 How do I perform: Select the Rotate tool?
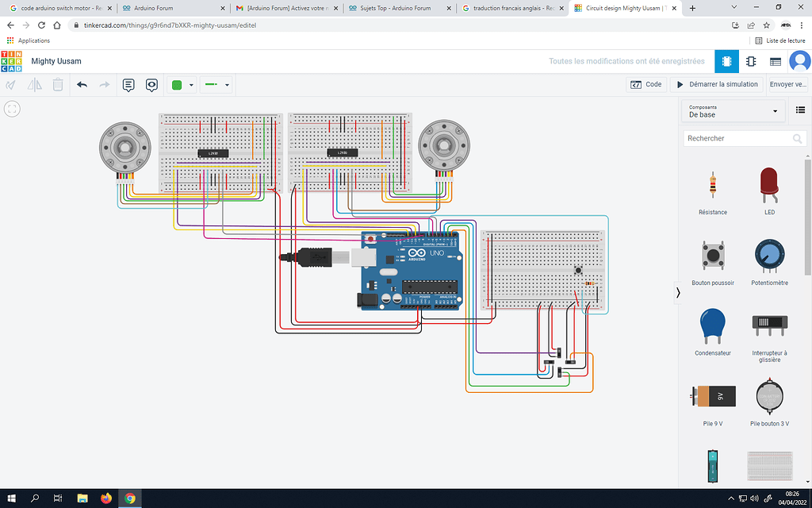(x=10, y=84)
